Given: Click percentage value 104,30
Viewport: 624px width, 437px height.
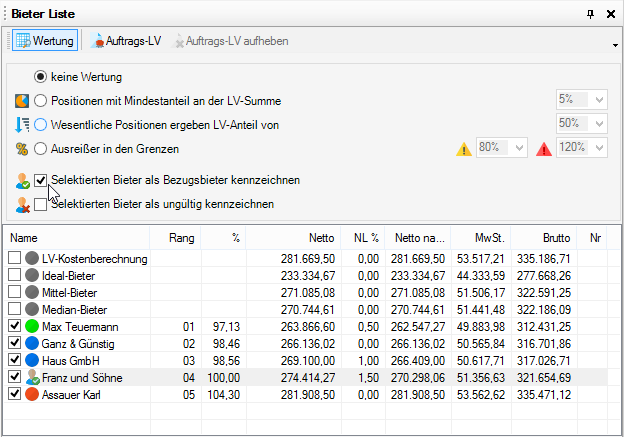Looking at the screenshot, I should click(x=224, y=395).
